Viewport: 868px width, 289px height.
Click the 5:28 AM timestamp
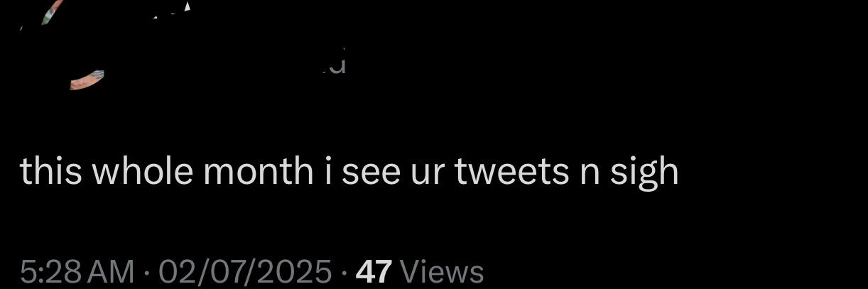coord(77,271)
